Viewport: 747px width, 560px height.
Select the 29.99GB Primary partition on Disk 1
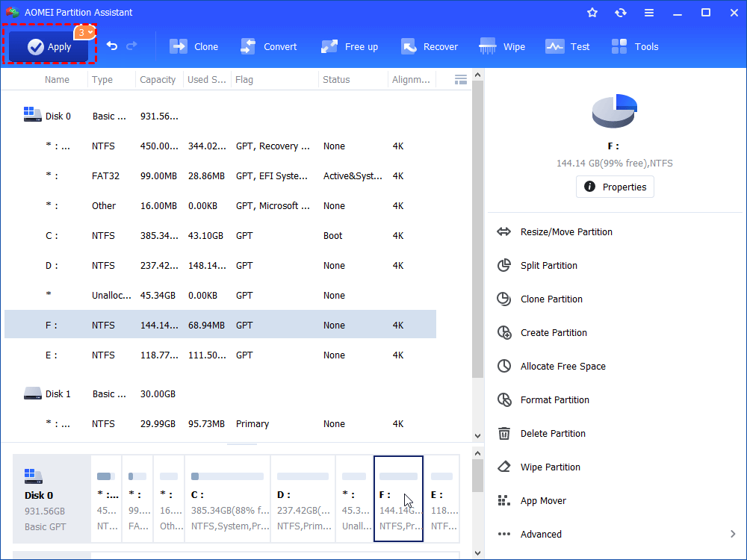pos(220,424)
